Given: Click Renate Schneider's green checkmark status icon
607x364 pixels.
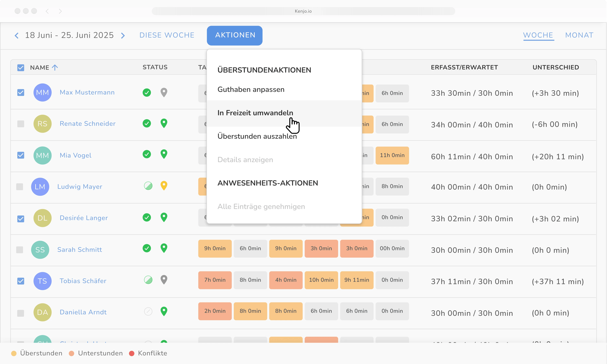Looking at the screenshot, I should (147, 123).
